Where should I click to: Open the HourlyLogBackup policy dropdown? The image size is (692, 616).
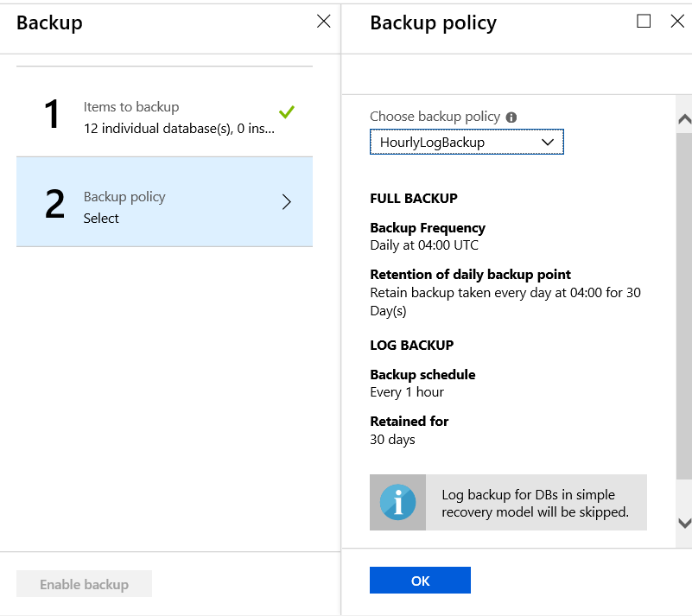[x=467, y=142]
